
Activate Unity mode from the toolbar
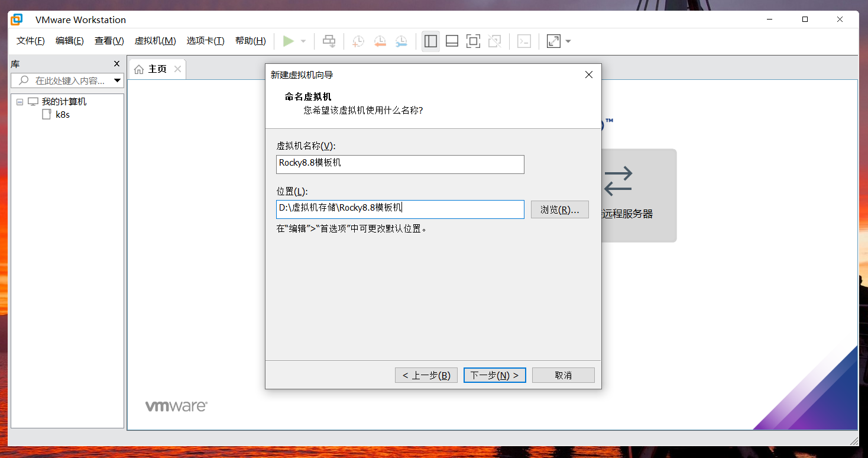[x=494, y=41]
